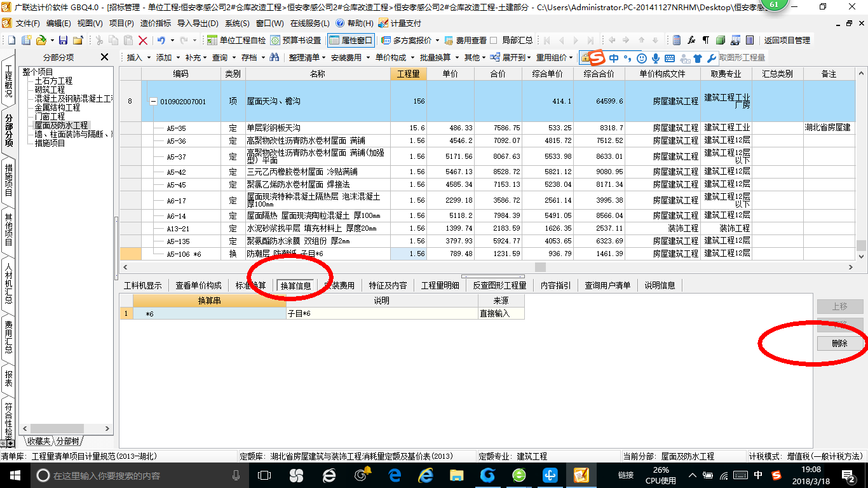
Task: Open the 重用组价 dropdown
Action: click(555, 57)
